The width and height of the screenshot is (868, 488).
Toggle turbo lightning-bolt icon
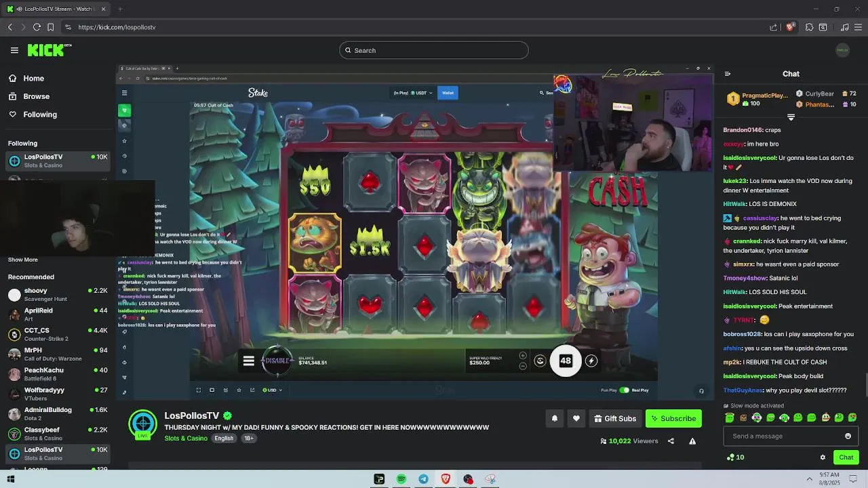pyautogui.click(x=591, y=361)
